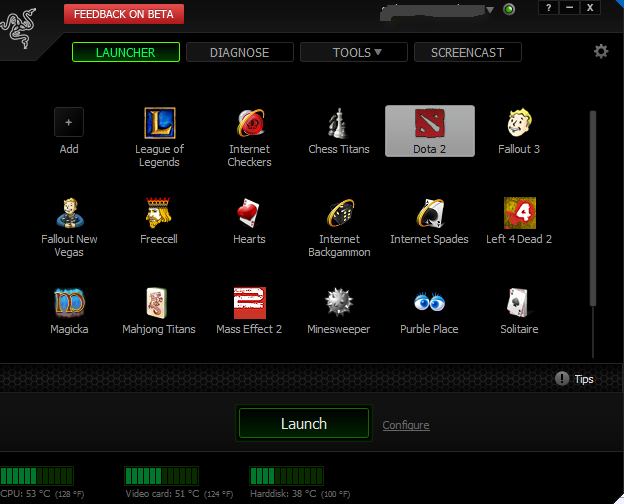Open the Configure link

tap(406, 425)
